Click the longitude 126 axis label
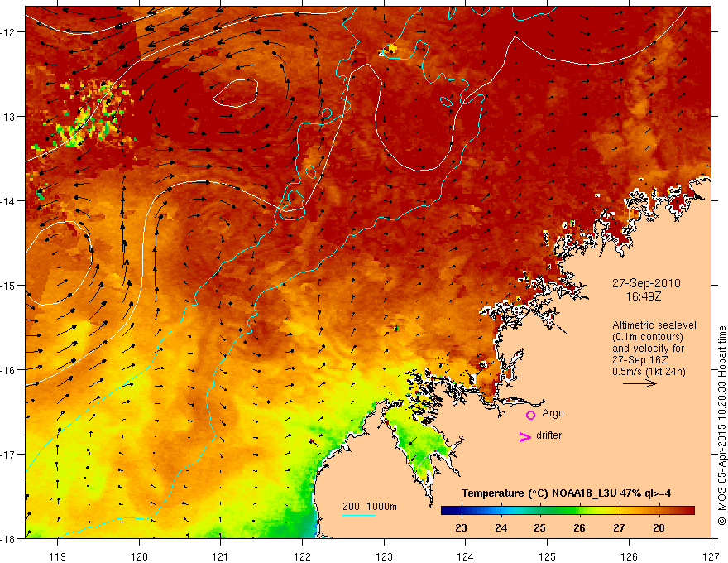728x563 pixels. (x=629, y=556)
